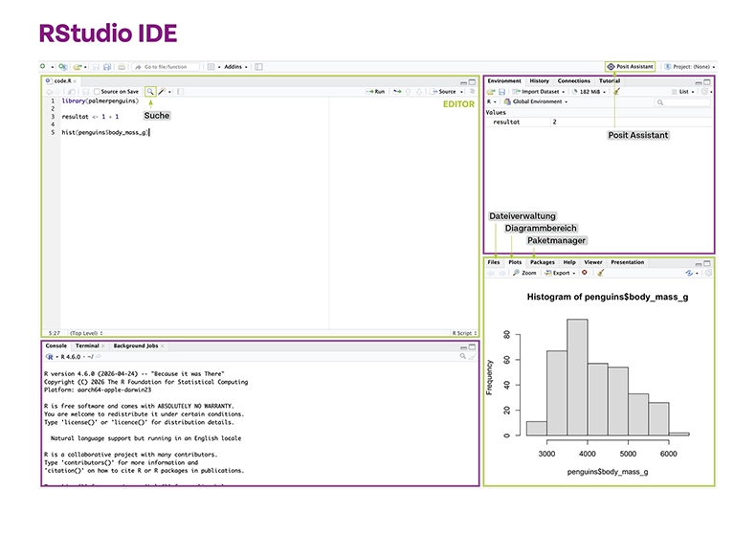Open the List view dropdown in Environment
The width and height of the screenshot is (756, 535).
(x=683, y=92)
